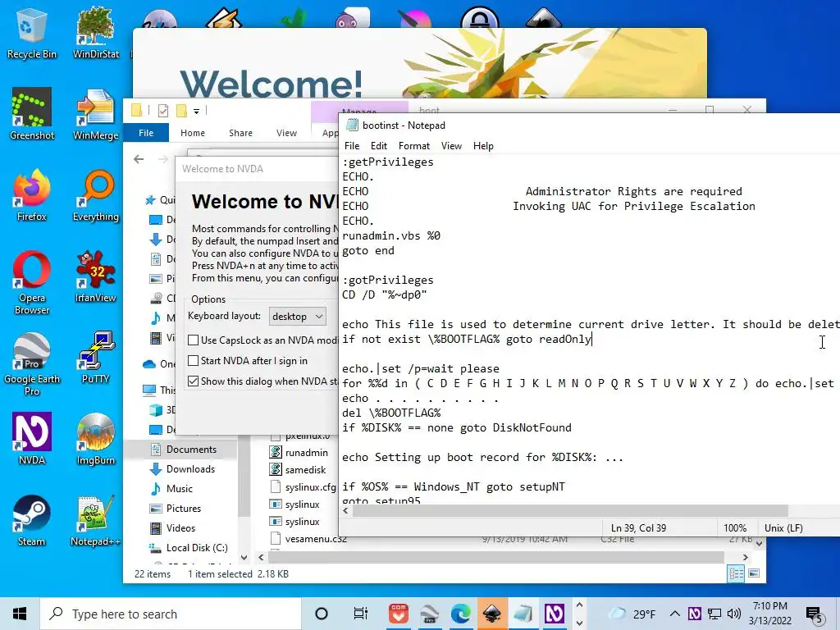Open Notepad Edit menu
Screen dimensions: 840x630
click(379, 146)
